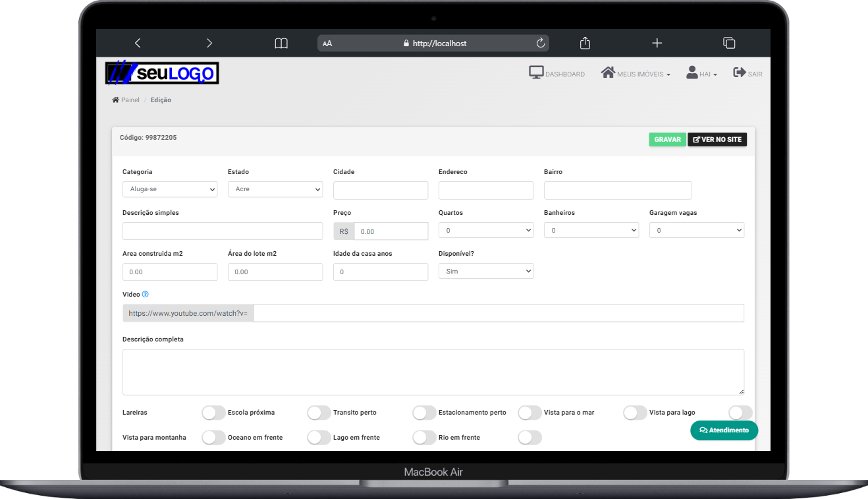Open the bookmarks book icon
Image resolution: width=868 pixels, height=499 pixels.
pos(281,43)
